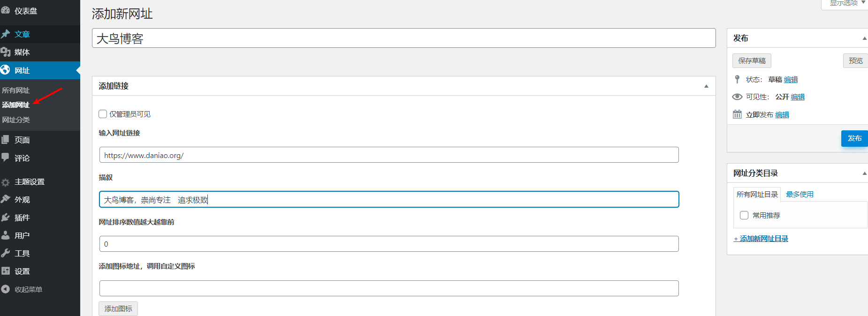The image size is (868, 316).
Task: Check the 常用推荐 category checkbox
Action: [744, 215]
